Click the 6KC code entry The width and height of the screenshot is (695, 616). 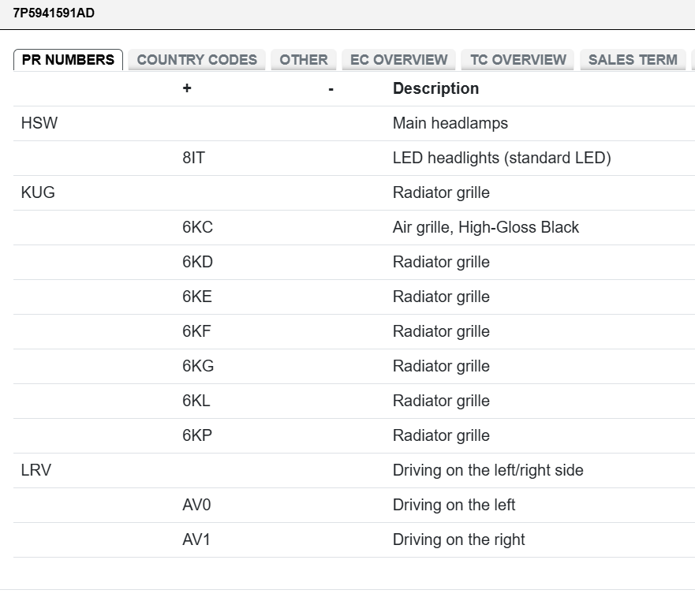click(197, 227)
